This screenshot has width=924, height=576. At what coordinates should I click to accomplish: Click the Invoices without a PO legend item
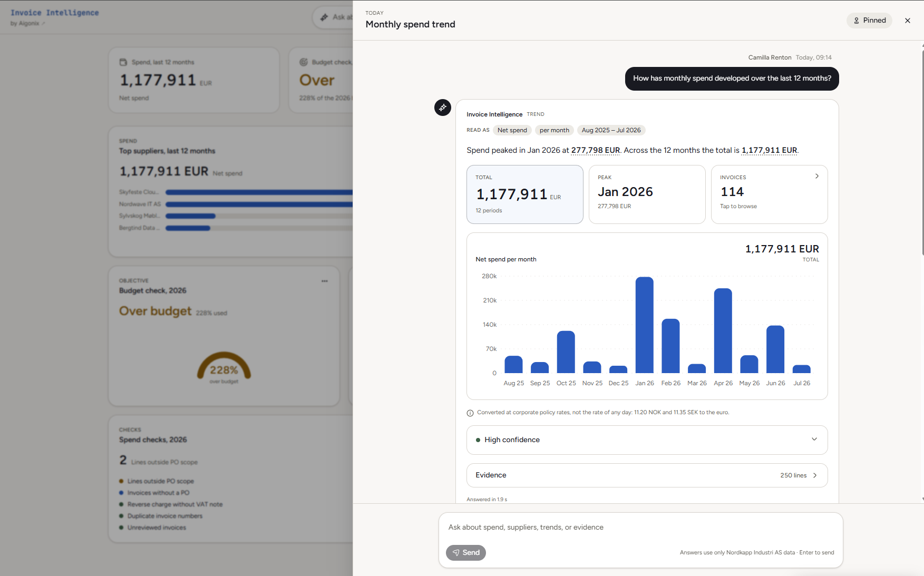(158, 493)
